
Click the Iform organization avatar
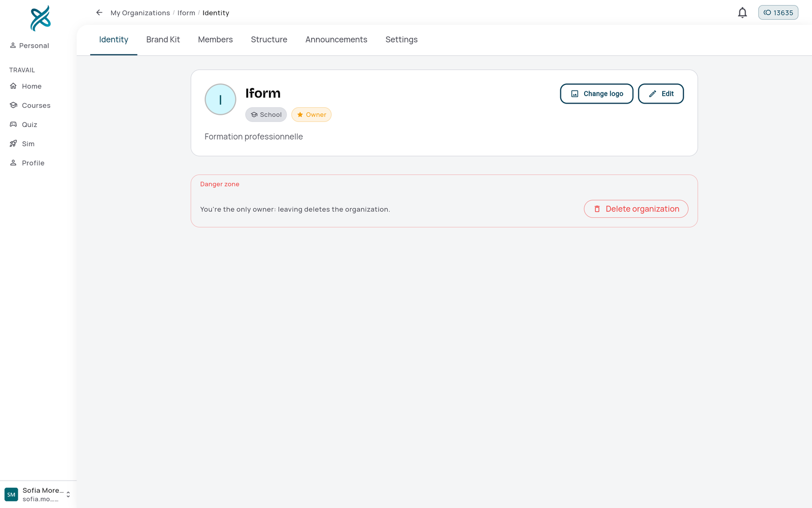point(220,100)
